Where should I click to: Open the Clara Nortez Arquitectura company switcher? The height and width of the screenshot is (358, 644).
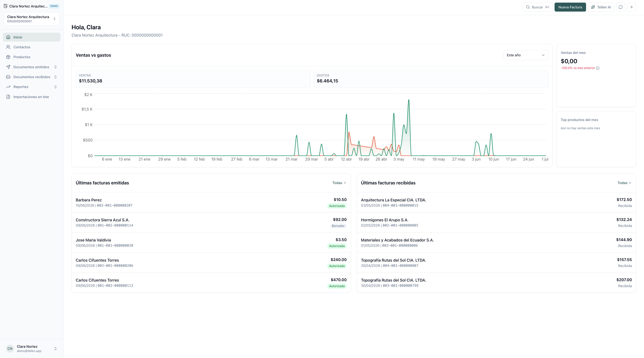point(31,19)
